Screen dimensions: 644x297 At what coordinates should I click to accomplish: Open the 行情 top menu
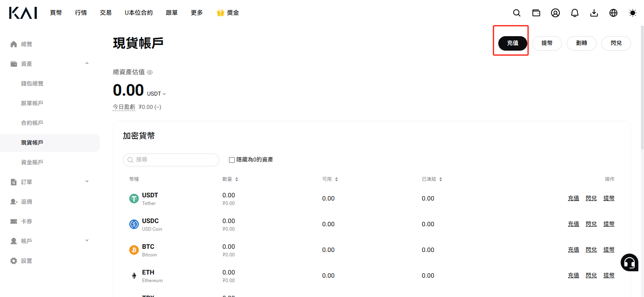pyautogui.click(x=81, y=13)
